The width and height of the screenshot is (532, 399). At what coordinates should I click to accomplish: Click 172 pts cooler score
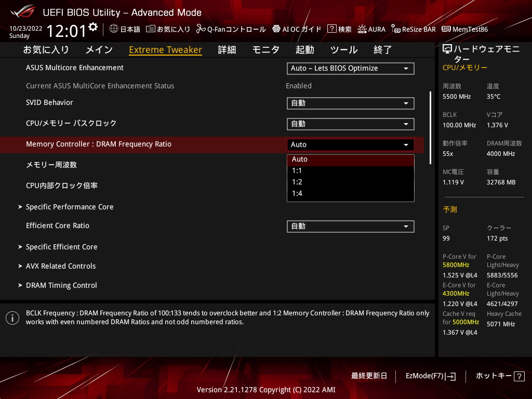pyautogui.click(x=497, y=238)
